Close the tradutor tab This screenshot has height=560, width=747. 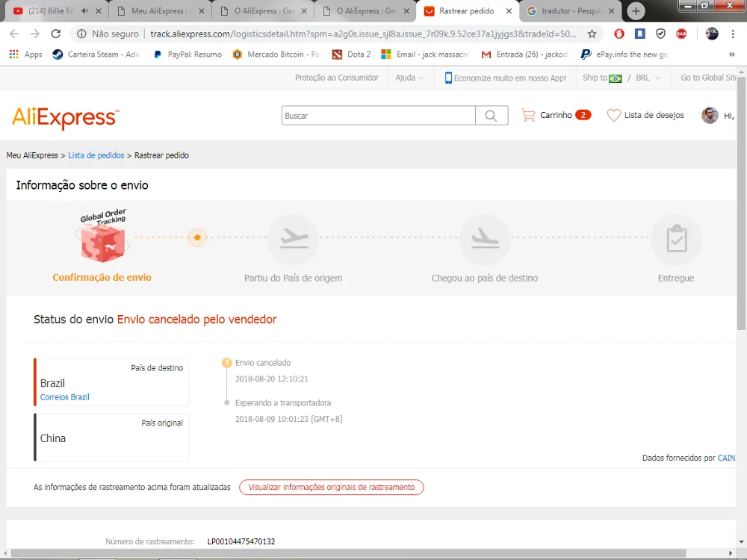[612, 11]
